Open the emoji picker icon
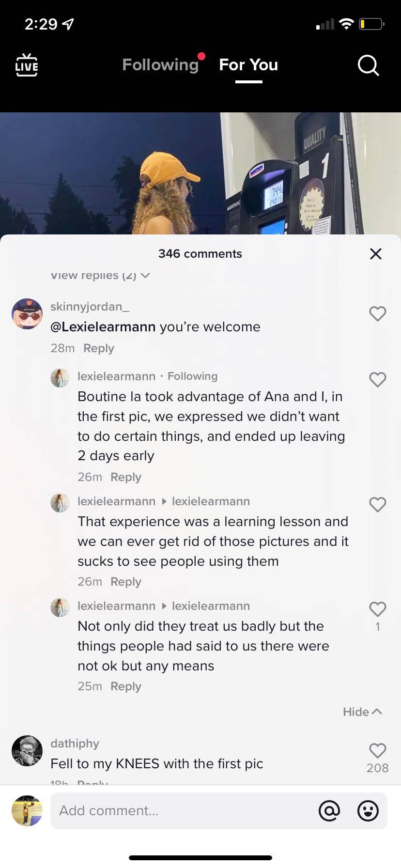Image resolution: width=401 pixels, height=868 pixels. click(368, 810)
